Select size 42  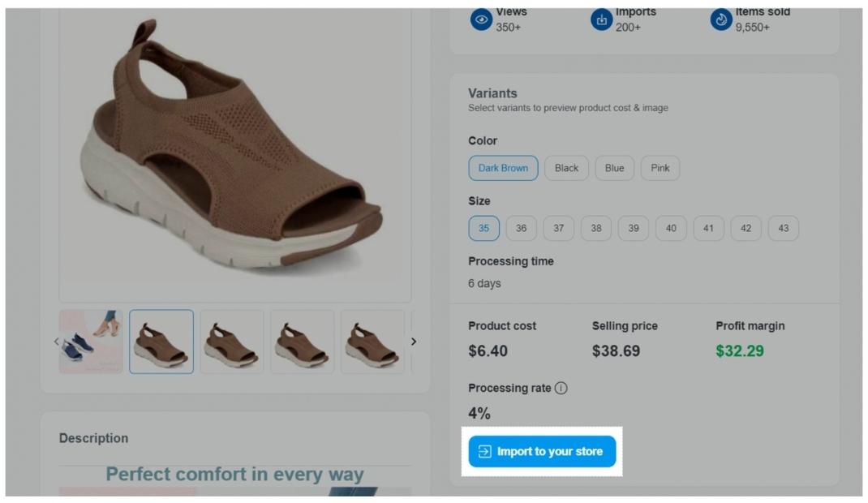746,229
